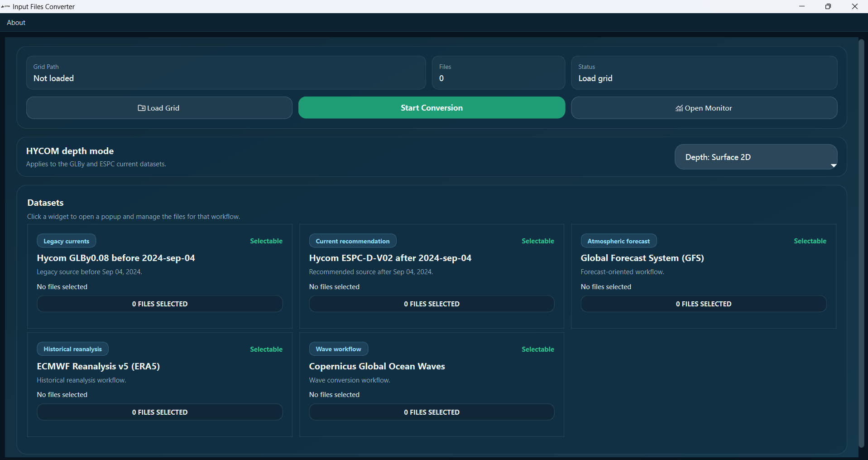
Task: Click 'Selectable' on the Hycom ESPC-D-V02 card
Action: 538,241
